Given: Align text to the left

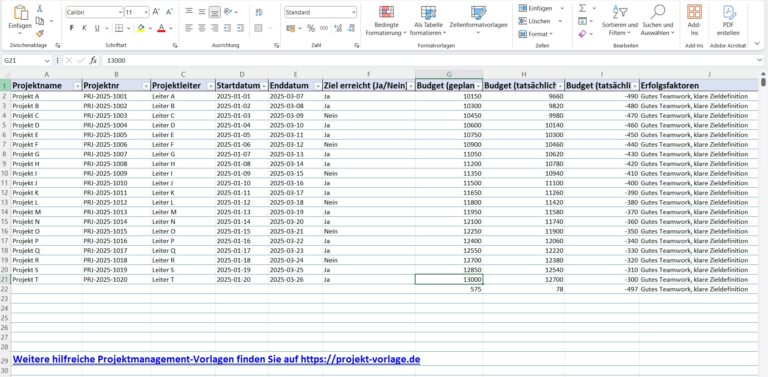Looking at the screenshot, I should pos(189,28).
